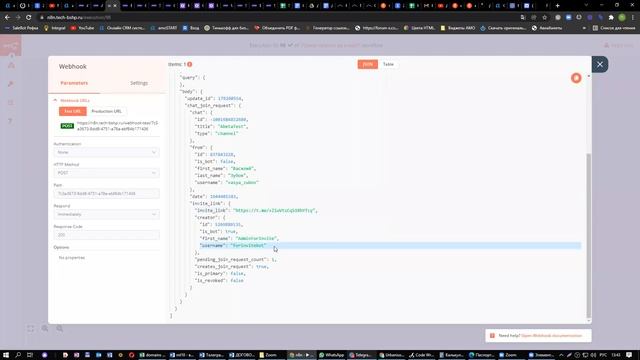Viewport: 640px width, 360px height.
Task: Click the "pending_join_request_count" line
Action: tap(236, 260)
